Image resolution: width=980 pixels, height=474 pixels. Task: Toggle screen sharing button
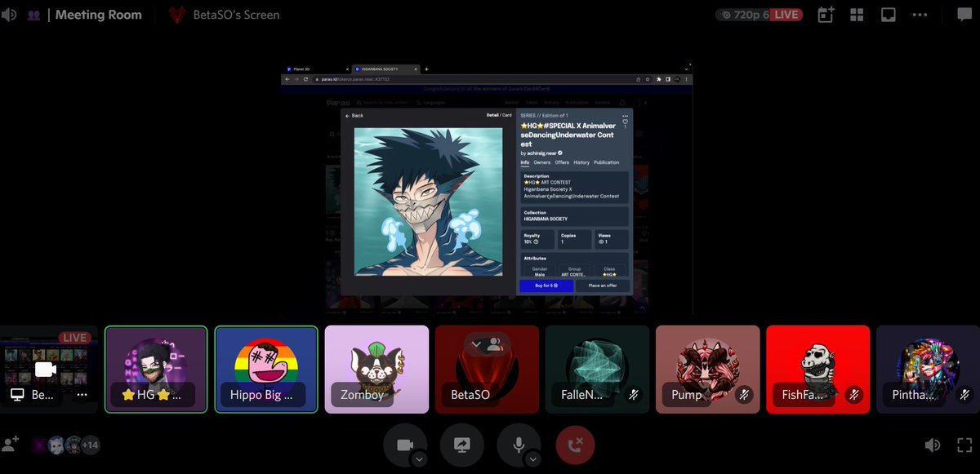[x=461, y=445]
